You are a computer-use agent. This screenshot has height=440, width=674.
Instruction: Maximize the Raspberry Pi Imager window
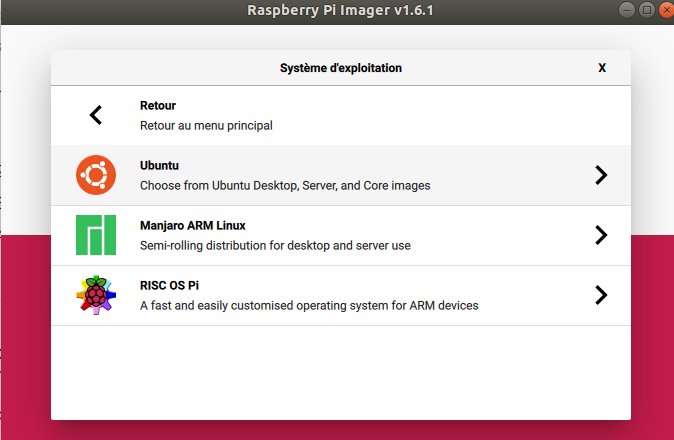pyautogui.click(x=646, y=10)
